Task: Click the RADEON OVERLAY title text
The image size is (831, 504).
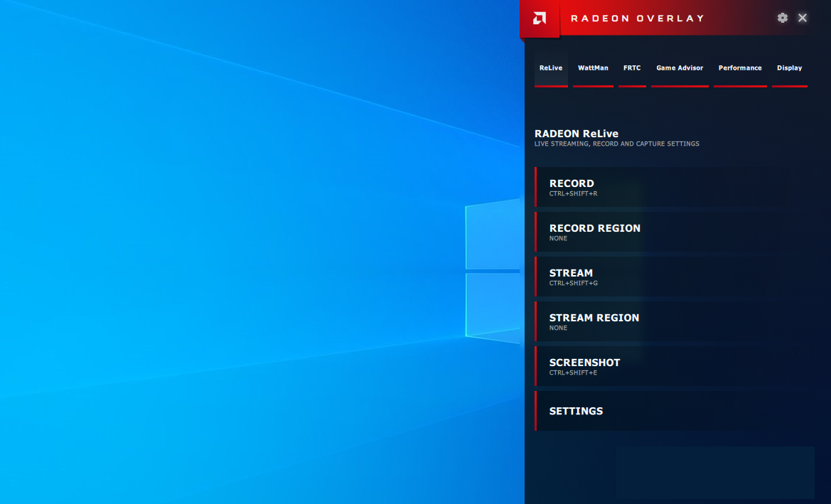Action: (x=647, y=18)
